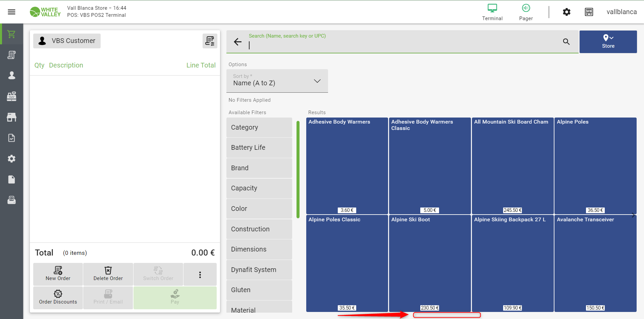Open the Store location selector
Viewport: 644px width, 319px height.
click(608, 42)
